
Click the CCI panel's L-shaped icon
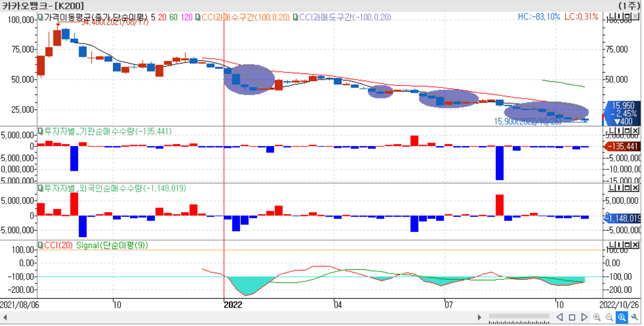click(x=611, y=245)
